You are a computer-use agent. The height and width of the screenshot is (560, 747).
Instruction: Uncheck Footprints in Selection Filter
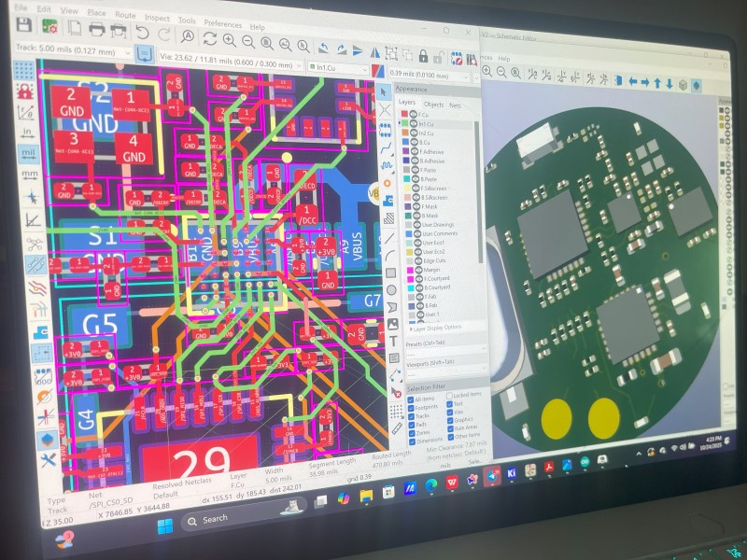coord(411,408)
